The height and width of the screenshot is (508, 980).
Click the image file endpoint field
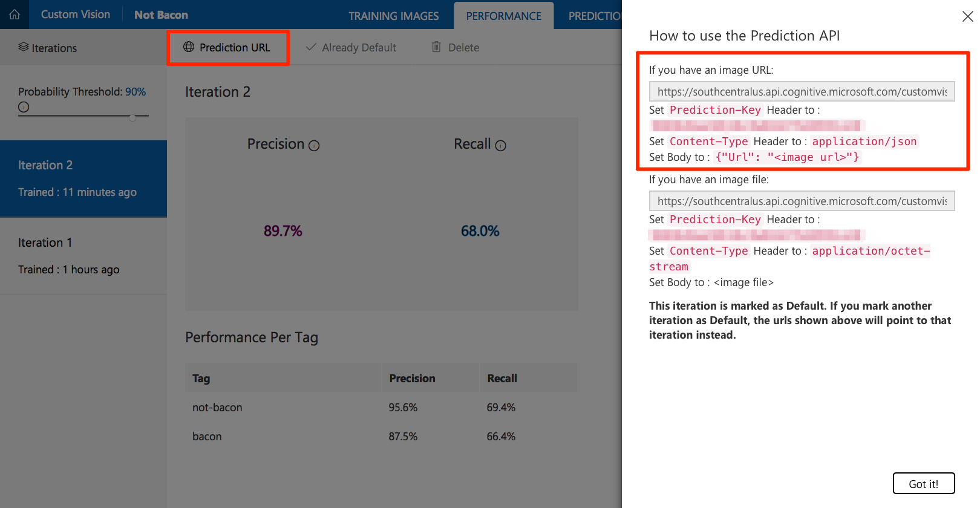(x=802, y=201)
